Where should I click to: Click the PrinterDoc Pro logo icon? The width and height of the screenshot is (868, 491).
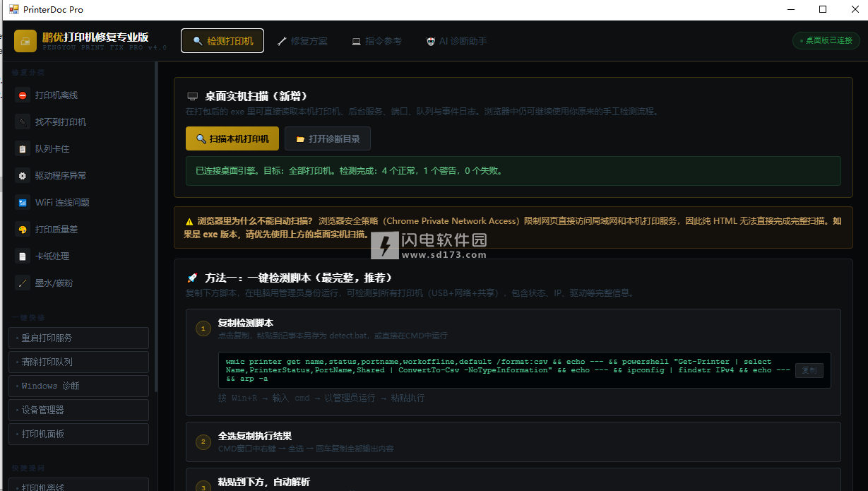pyautogui.click(x=25, y=41)
